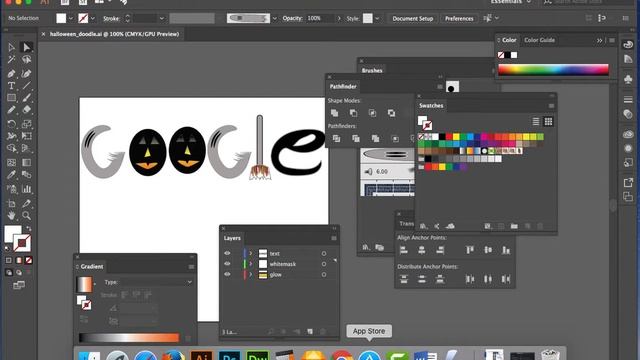Toggle target circle of text layer
Image resolution: width=640 pixels, height=360 pixels.
click(x=324, y=253)
